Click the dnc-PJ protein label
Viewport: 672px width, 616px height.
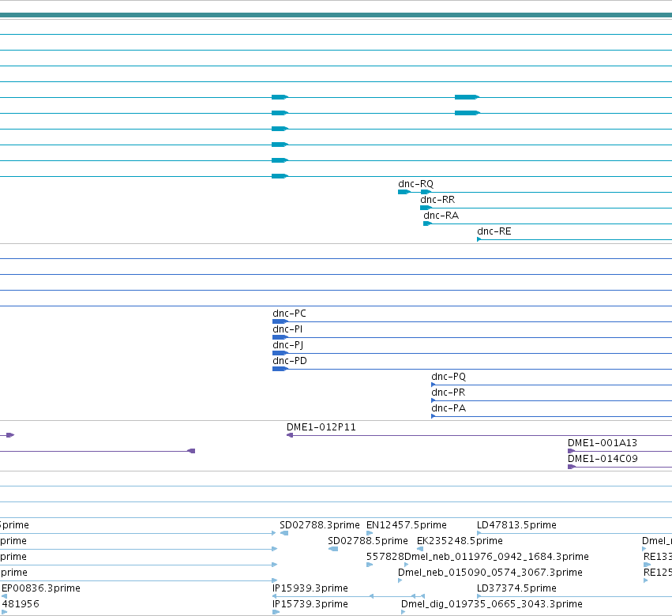click(x=288, y=345)
